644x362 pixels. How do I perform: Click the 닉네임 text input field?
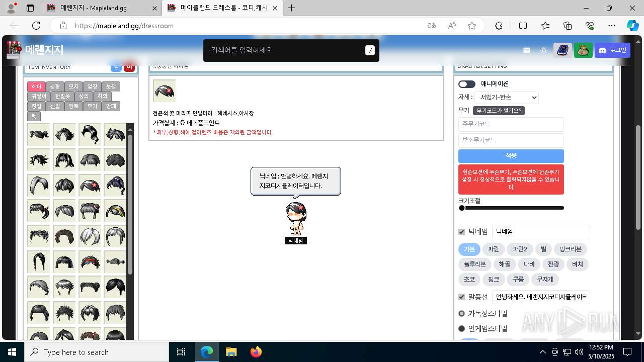pos(541,232)
